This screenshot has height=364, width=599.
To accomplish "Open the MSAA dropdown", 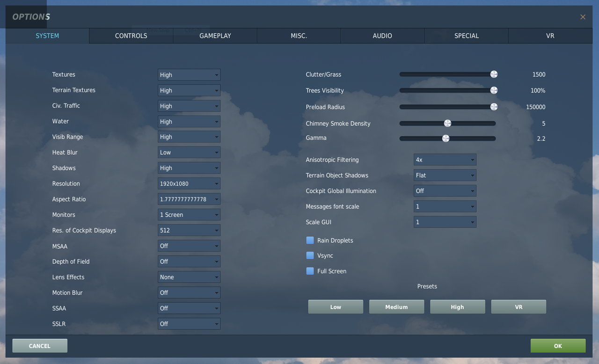I will [x=189, y=246].
